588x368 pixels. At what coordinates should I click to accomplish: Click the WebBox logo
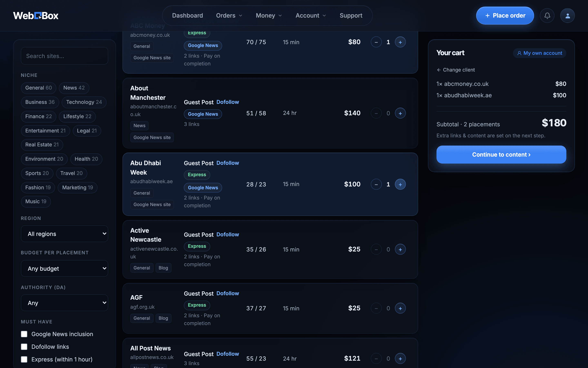click(36, 16)
